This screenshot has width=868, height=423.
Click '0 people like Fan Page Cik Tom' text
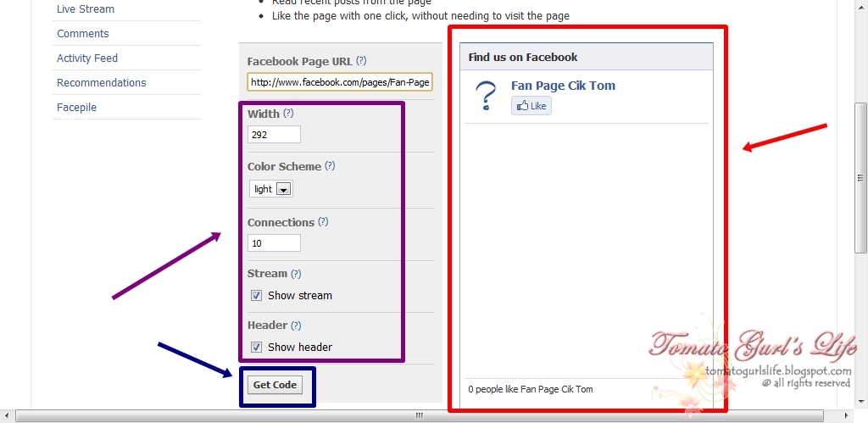(531, 389)
